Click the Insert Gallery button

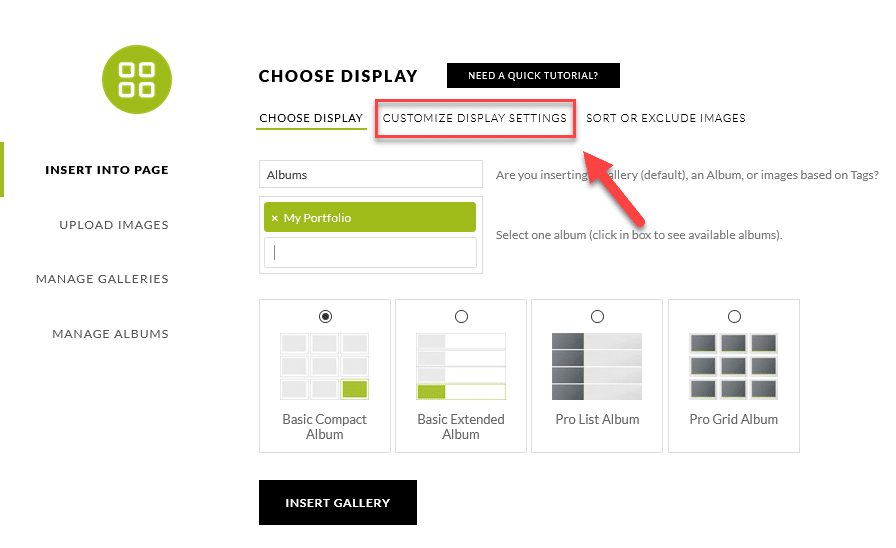[338, 502]
